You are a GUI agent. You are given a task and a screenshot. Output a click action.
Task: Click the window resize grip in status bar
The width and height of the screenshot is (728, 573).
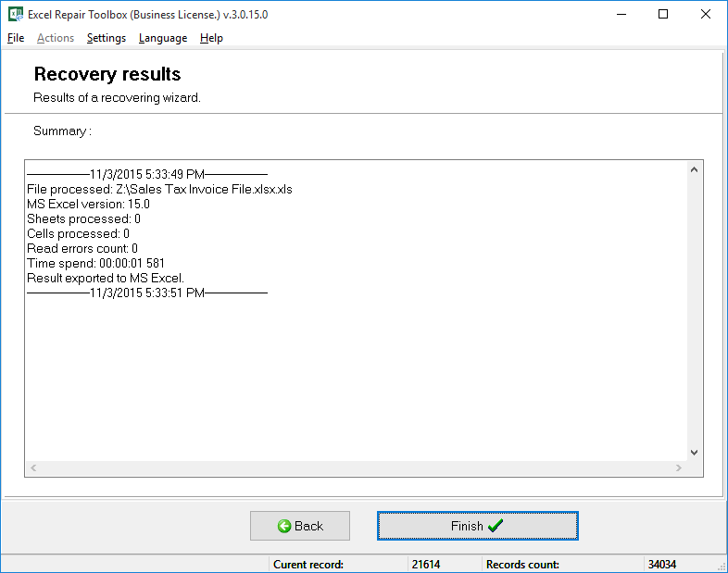[x=722, y=567]
